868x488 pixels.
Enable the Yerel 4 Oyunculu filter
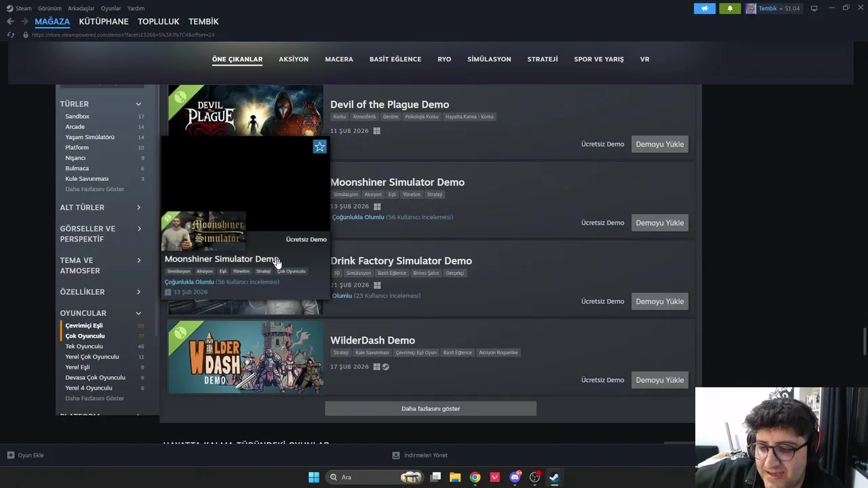[89, 388]
